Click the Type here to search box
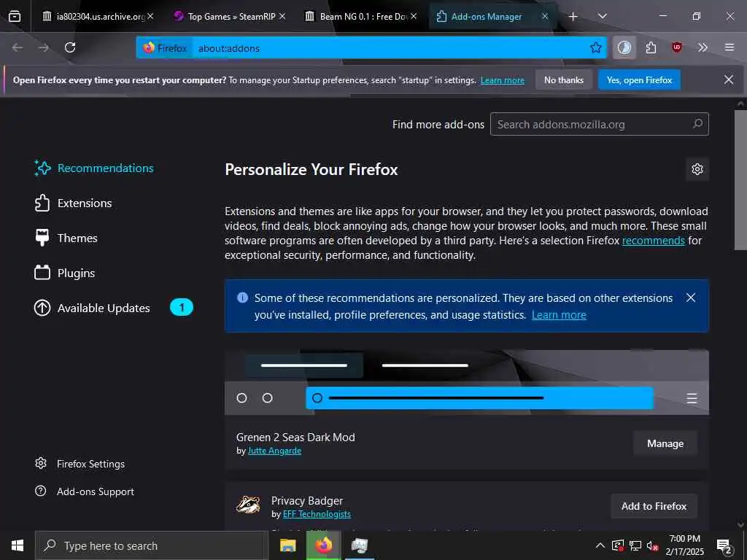The image size is (747, 560). click(x=152, y=545)
